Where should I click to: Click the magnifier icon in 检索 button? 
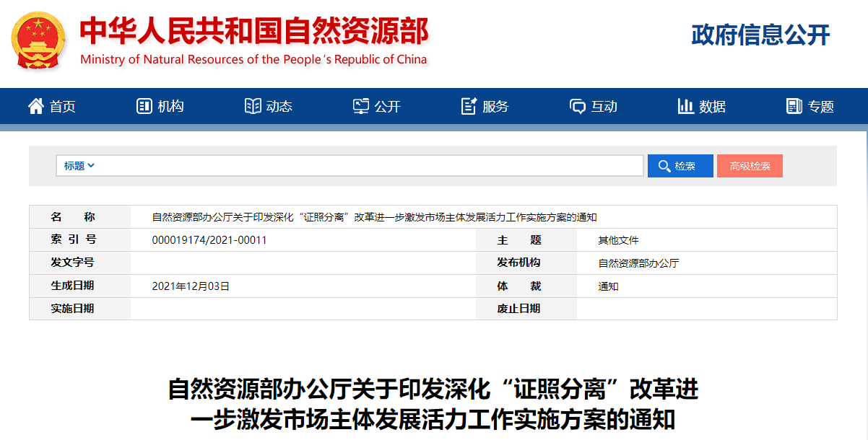pos(664,166)
